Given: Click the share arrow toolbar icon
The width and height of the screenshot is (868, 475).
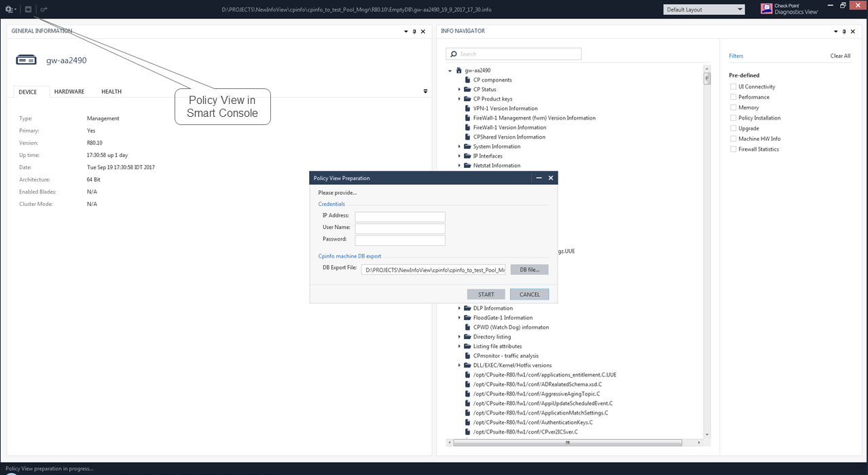Looking at the screenshot, I should (43, 10).
